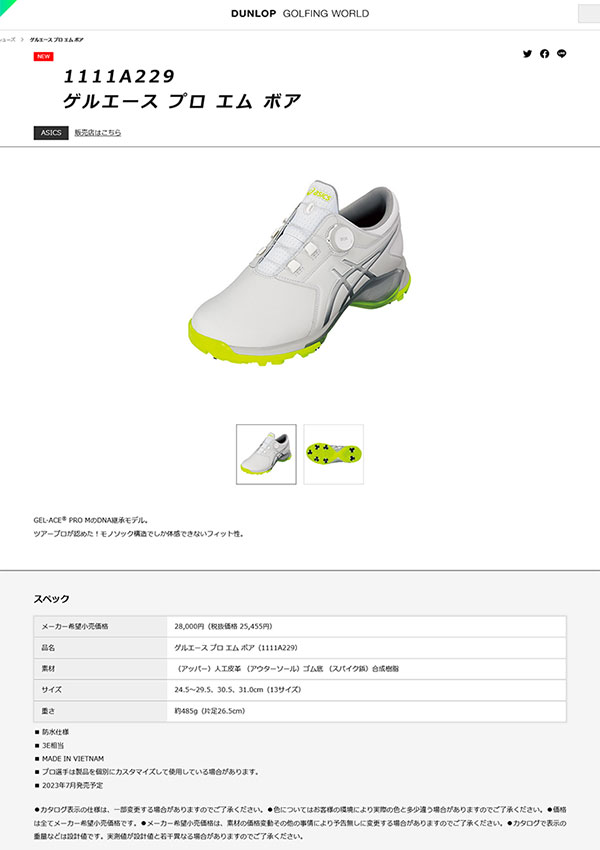Select the ゲルエース プロ エム ボア breadcrumb
600x850 pixels.
coord(56,40)
